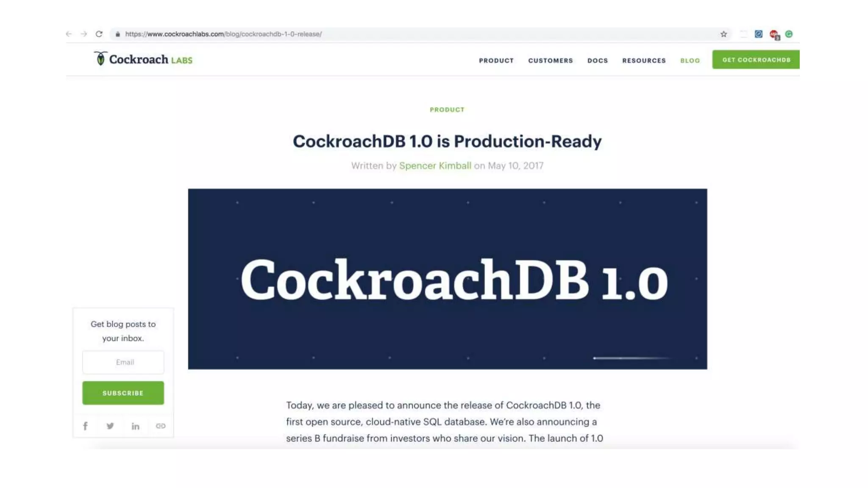The width and height of the screenshot is (868, 488).
Task: Click the CockroachDB 1.0 banner image
Action: point(447,279)
